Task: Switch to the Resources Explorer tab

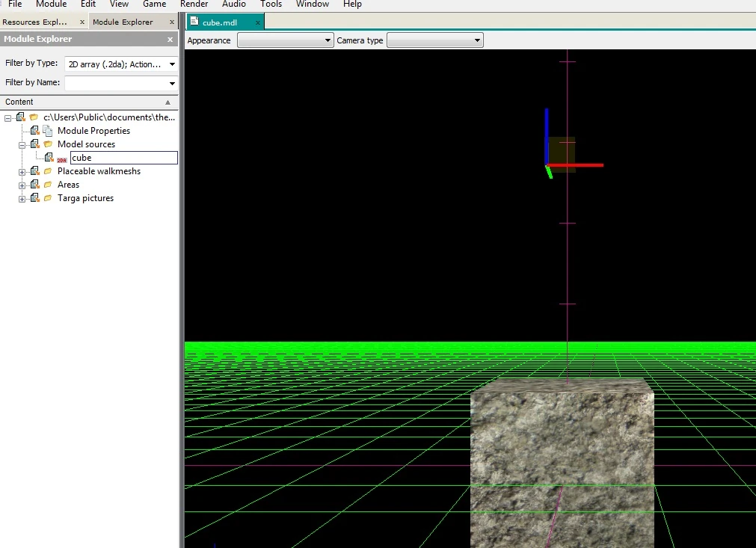Action: tap(35, 22)
